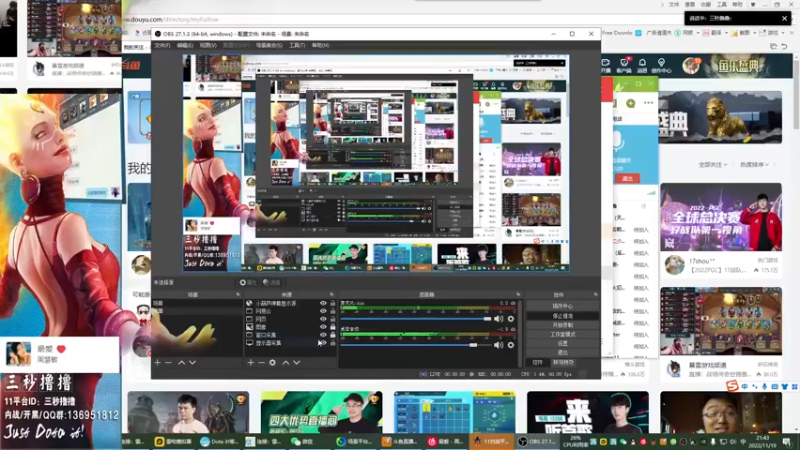800x450 pixels.
Task: Open the OBS 工具(T) menu
Action: [x=297, y=45]
